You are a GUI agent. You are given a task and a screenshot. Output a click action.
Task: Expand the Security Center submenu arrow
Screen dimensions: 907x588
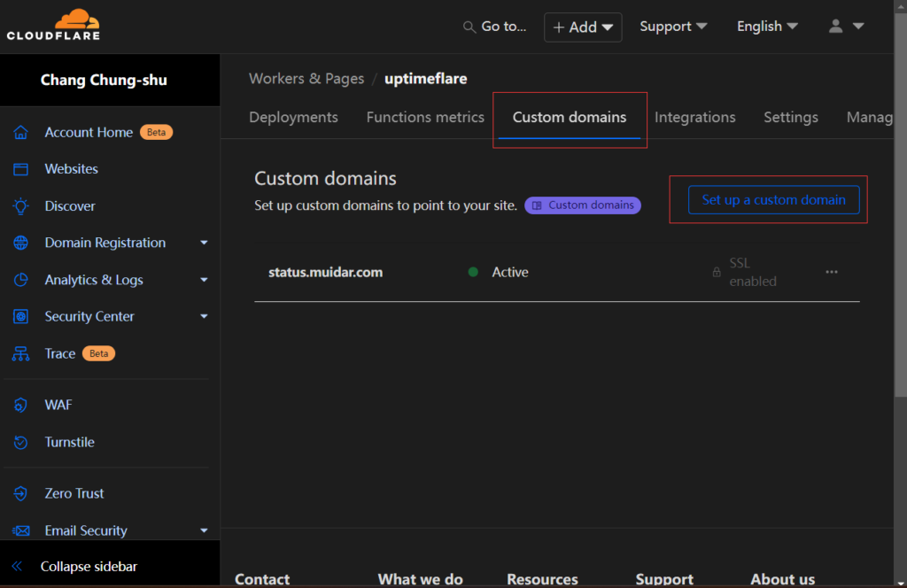(x=204, y=316)
